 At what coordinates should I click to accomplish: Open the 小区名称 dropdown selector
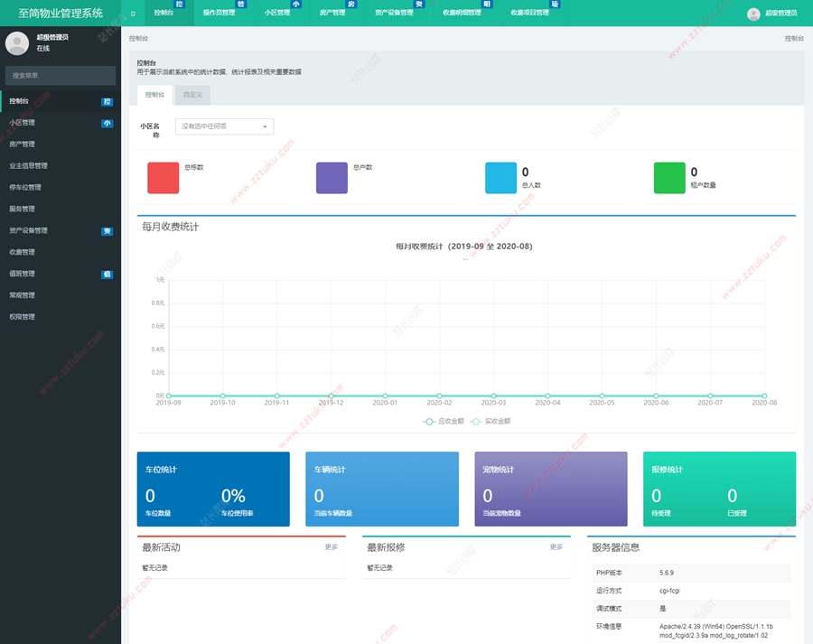pos(224,126)
